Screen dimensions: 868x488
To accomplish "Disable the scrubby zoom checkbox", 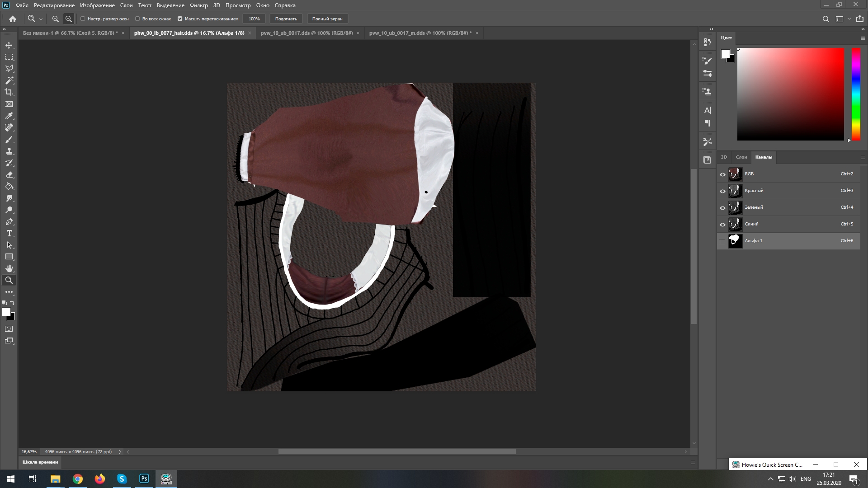I will click(x=180, y=19).
